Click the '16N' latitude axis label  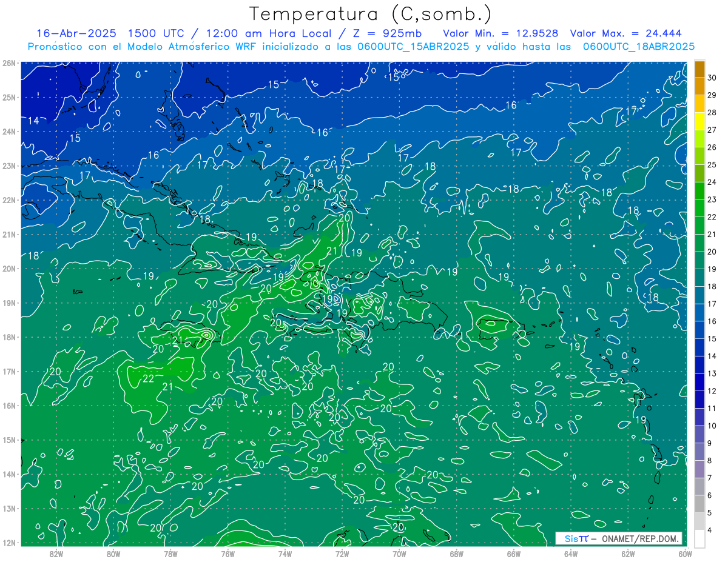point(9,406)
